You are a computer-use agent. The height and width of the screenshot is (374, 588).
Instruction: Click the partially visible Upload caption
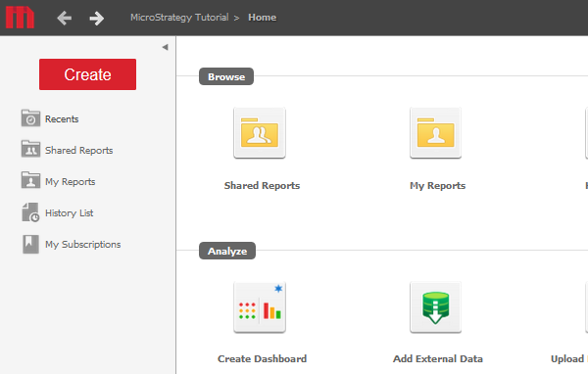point(568,359)
